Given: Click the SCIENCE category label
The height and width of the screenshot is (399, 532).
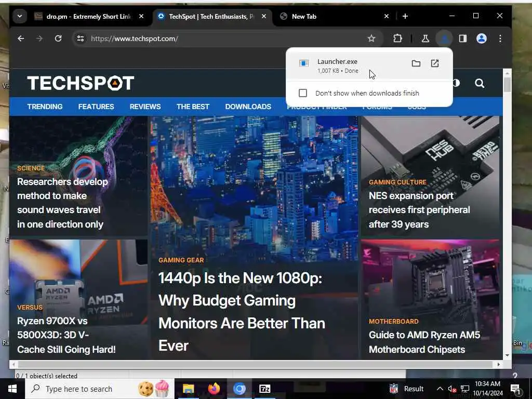Looking at the screenshot, I should pos(31,168).
